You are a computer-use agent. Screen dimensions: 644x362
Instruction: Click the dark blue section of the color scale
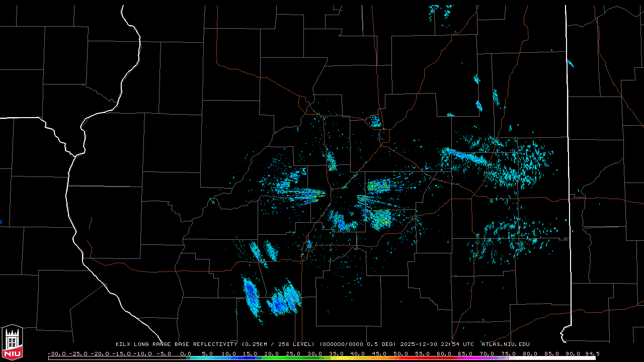(x=247, y=358)
